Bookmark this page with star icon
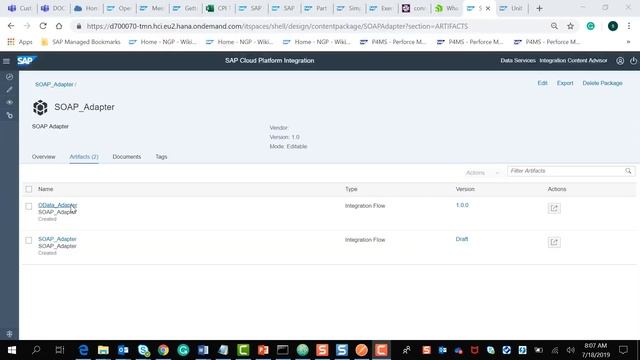The width and height of the screenshot is (640, 360). (x=570, y=26)
